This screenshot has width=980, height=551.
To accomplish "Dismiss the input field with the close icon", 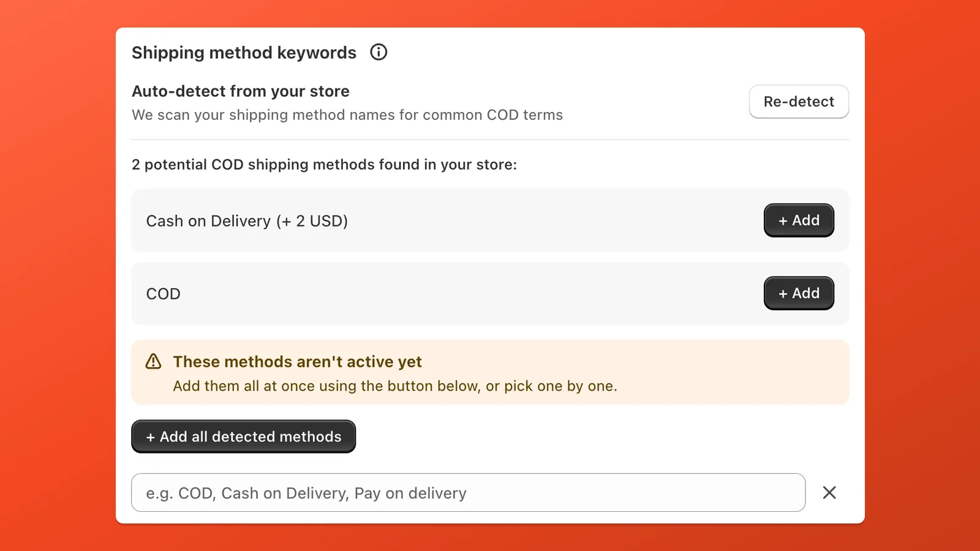I will click(829, 492).
